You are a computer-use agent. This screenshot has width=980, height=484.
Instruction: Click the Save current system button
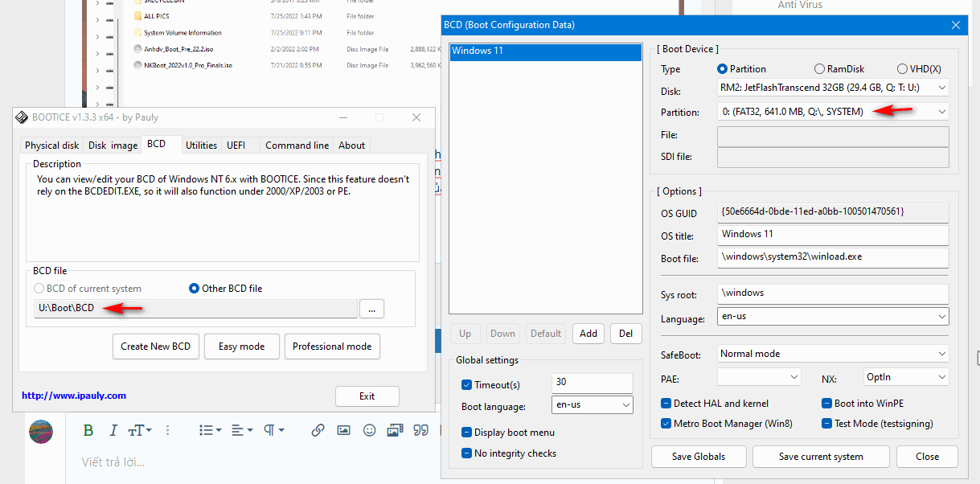tap(821, 457)
